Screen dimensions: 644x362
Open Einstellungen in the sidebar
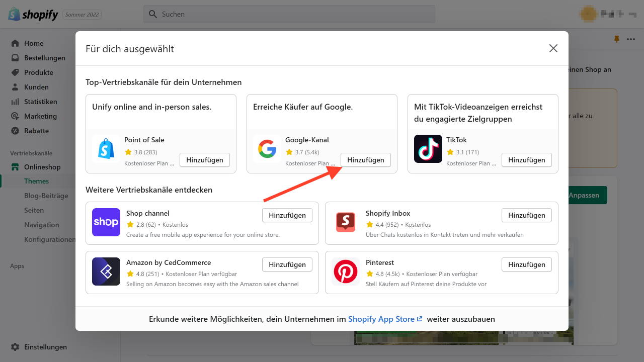[x=45, y=347]
